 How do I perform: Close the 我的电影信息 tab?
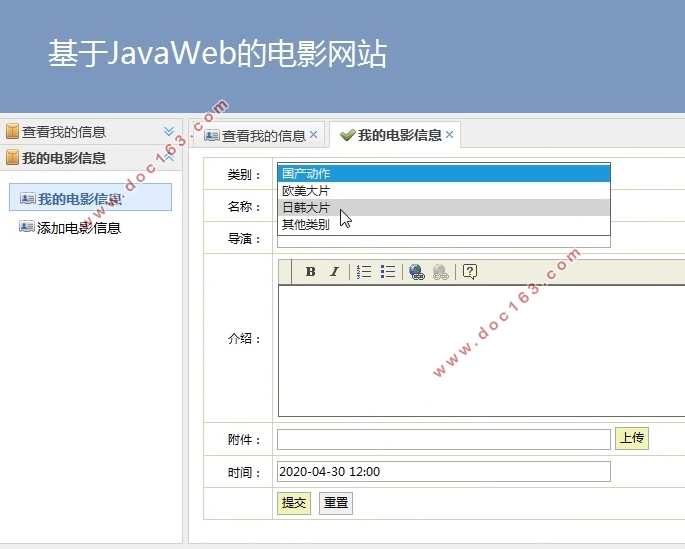[450, 135]
